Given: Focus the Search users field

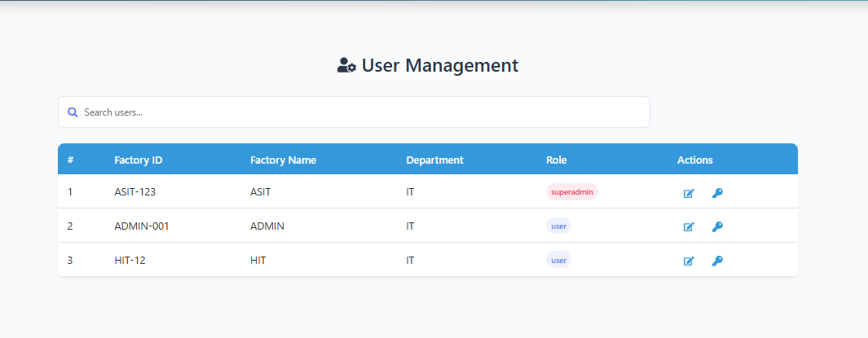Looking at the screenshot, I should pos(354,112).
